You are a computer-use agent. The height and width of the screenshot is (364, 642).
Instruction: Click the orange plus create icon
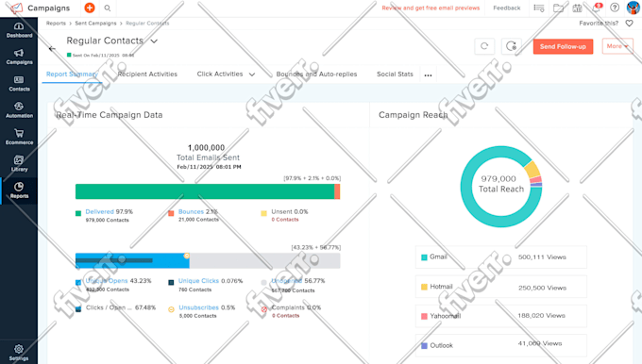90,8
